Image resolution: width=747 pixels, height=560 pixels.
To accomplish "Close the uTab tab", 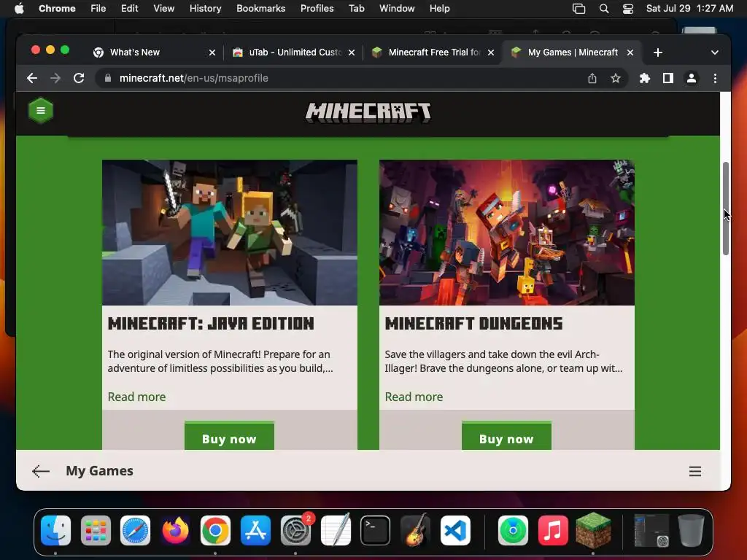I will coord(352,52).
